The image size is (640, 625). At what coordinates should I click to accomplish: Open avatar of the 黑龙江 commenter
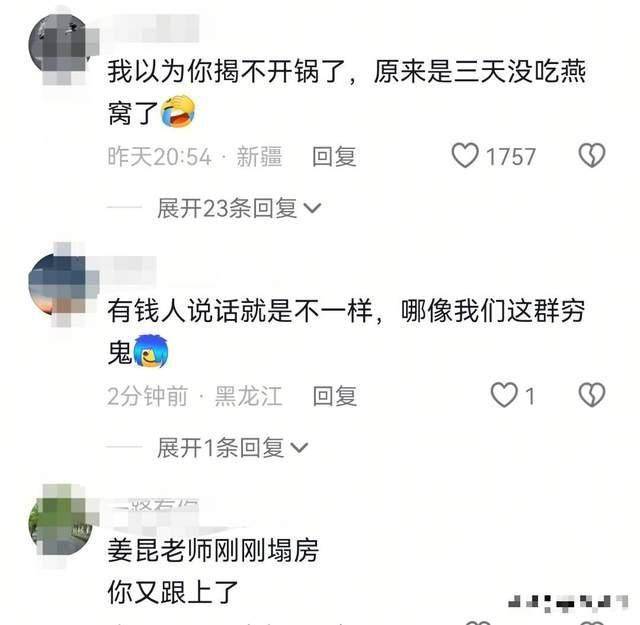tap(60, 284)
